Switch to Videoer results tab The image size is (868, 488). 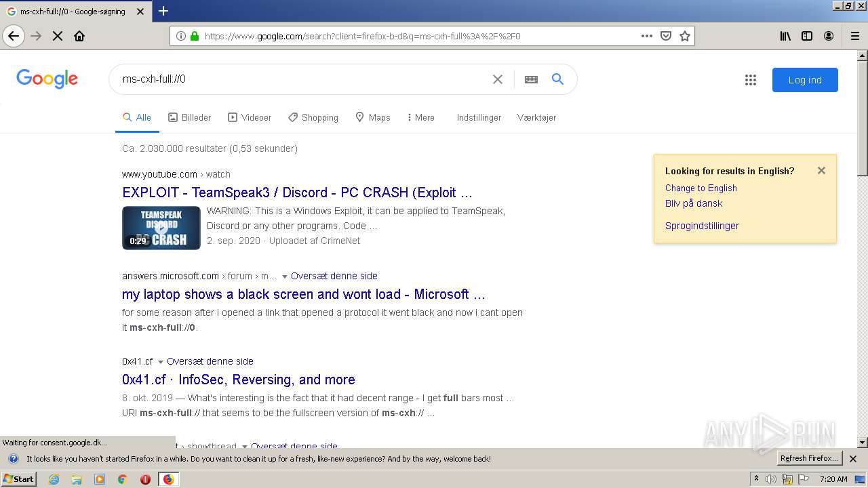click(x=250, y=117)
